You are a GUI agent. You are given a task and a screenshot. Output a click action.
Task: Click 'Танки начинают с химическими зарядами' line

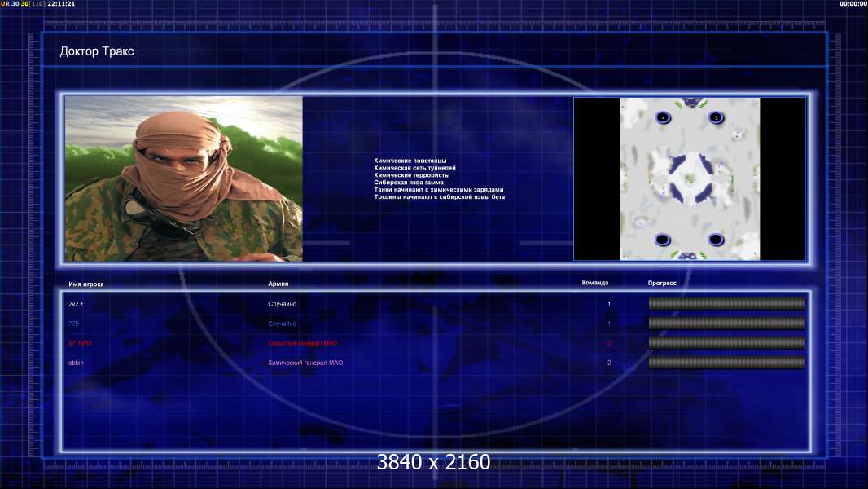pos(439,189)
